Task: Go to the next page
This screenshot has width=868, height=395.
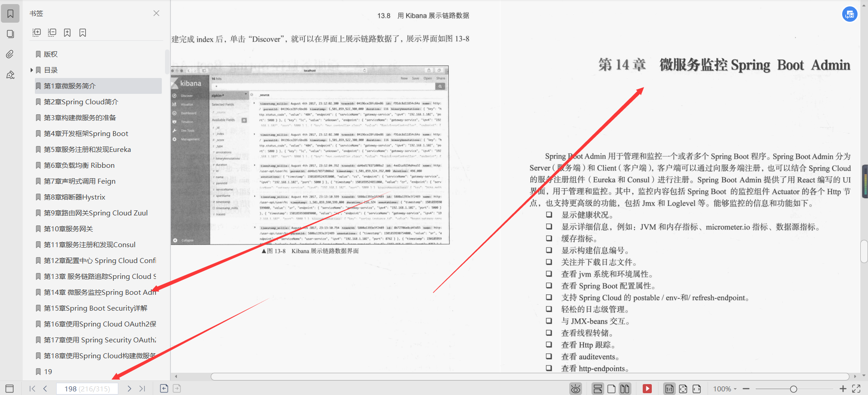Action: click(129, 389)
